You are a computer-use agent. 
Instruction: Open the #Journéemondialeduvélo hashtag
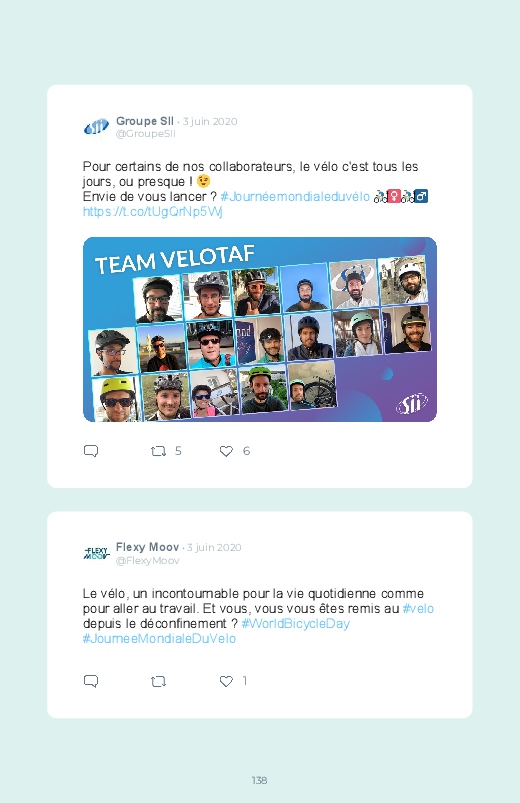click(x=295, y=197)
